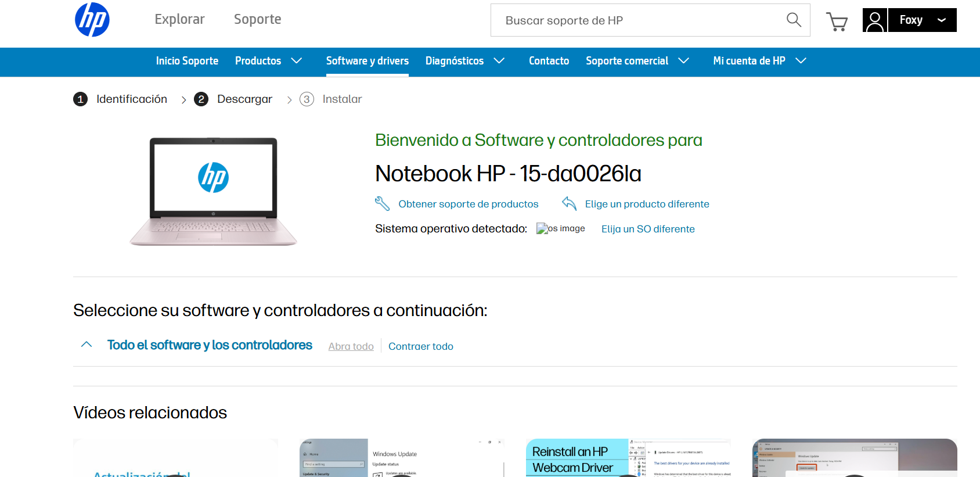The width and height of the screenshot is (980, 477).
Task: Click the HP notebook product image
Action: [x=213, y=192]
